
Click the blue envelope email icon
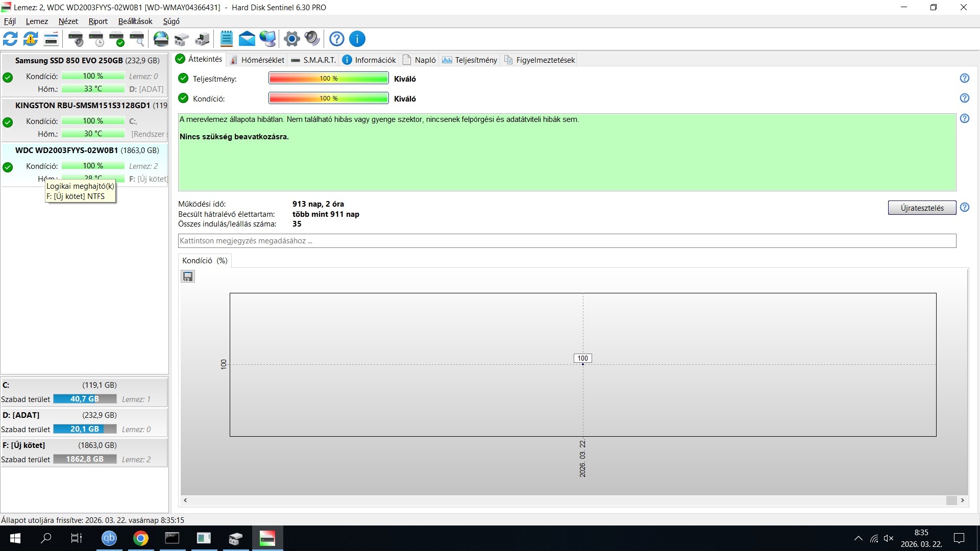pos(247,39)
